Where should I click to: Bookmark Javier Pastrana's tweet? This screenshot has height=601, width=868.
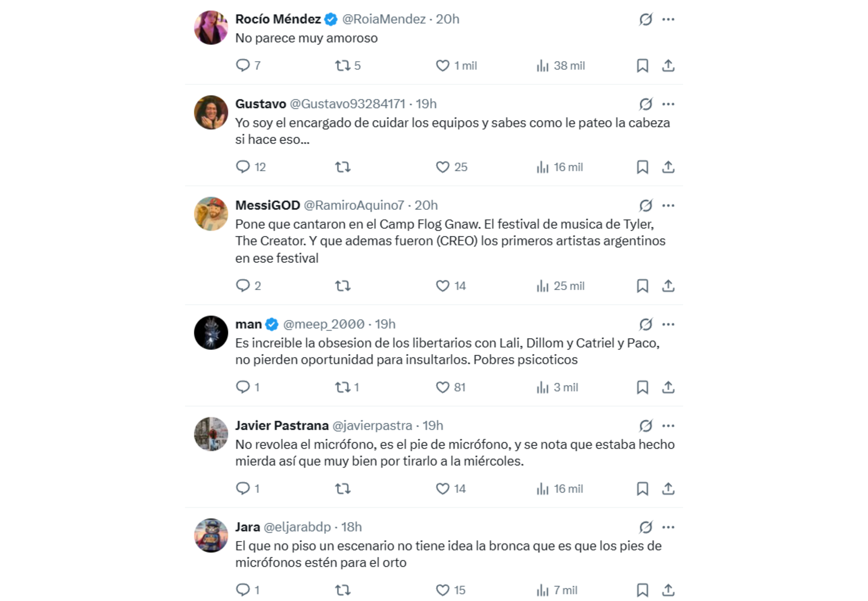pos(643,489)
